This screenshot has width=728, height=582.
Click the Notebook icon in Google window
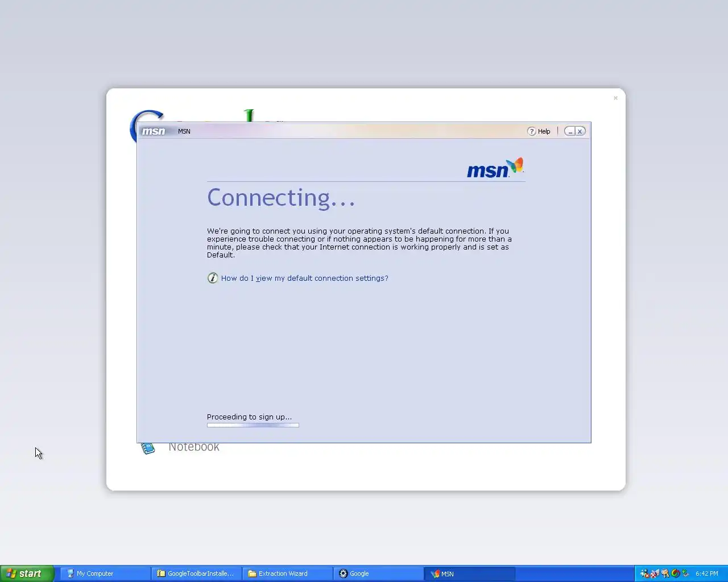pos(148,448)
